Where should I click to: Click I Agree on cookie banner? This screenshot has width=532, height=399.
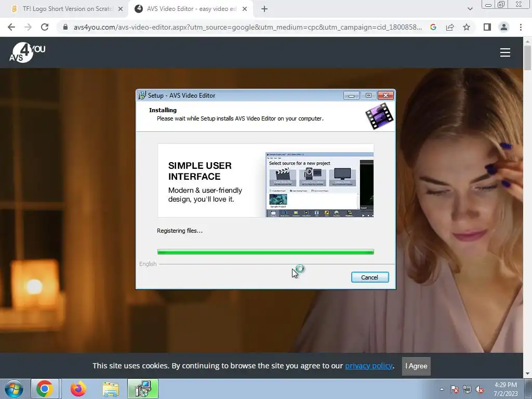(x=416, y=366)
